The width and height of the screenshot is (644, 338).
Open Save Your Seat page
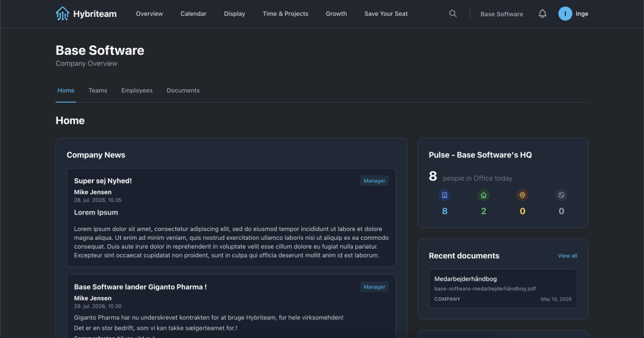(386, 14)
